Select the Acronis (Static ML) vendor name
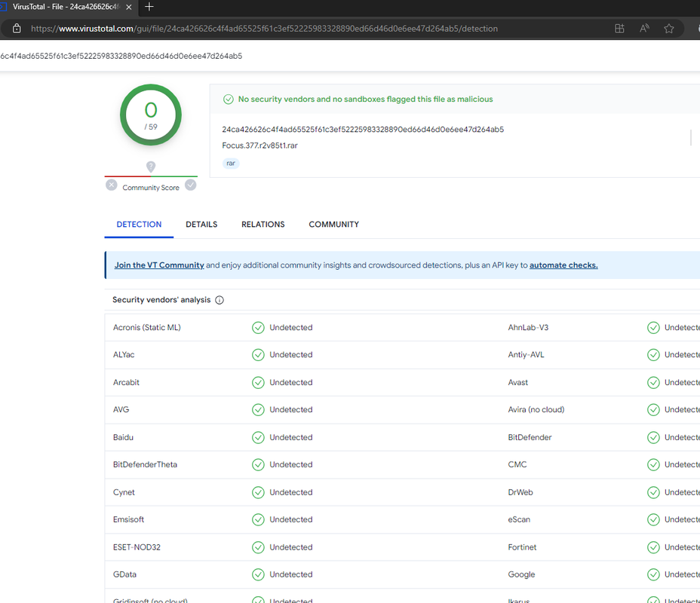Viewport: 700px width, 603px height. [147, 327]
